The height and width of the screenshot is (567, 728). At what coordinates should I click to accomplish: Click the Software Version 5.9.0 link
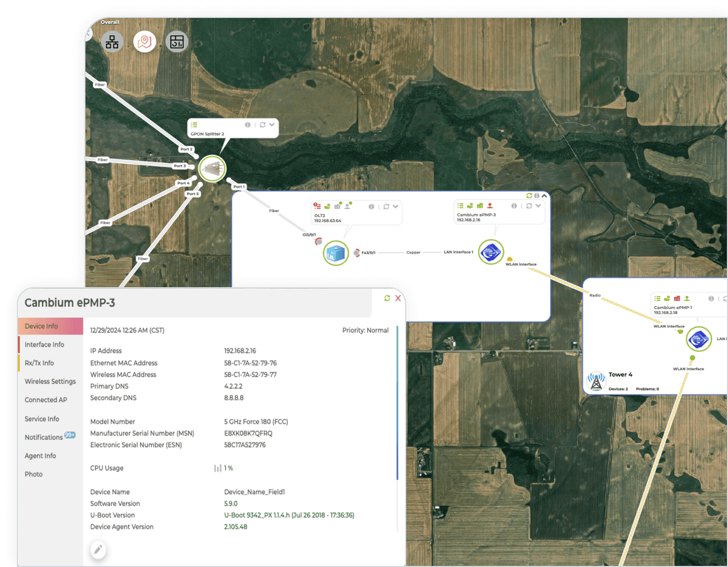(x=231, y=504)
